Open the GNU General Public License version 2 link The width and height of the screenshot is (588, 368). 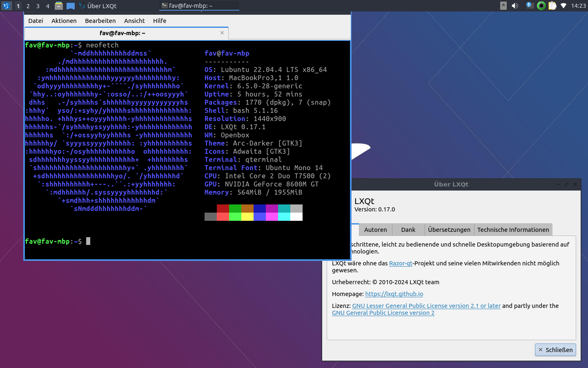click(383, 313)
